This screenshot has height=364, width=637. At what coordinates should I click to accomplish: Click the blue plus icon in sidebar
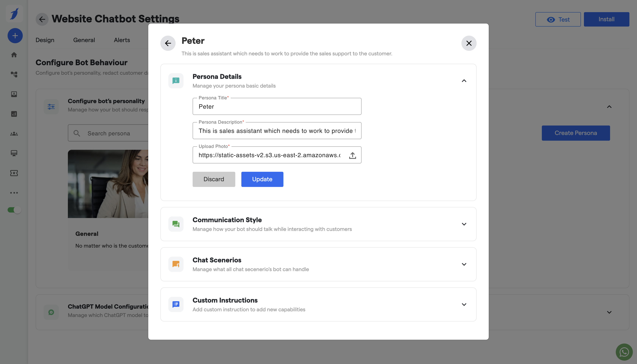tap(15, 36)
